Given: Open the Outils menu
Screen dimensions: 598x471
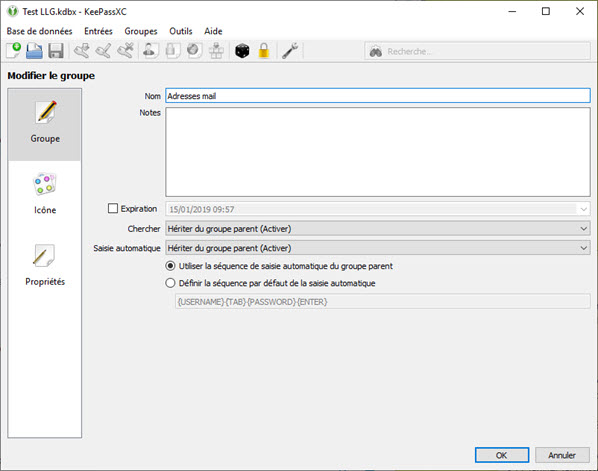Looking at the screenshot, I should point(181,31).
